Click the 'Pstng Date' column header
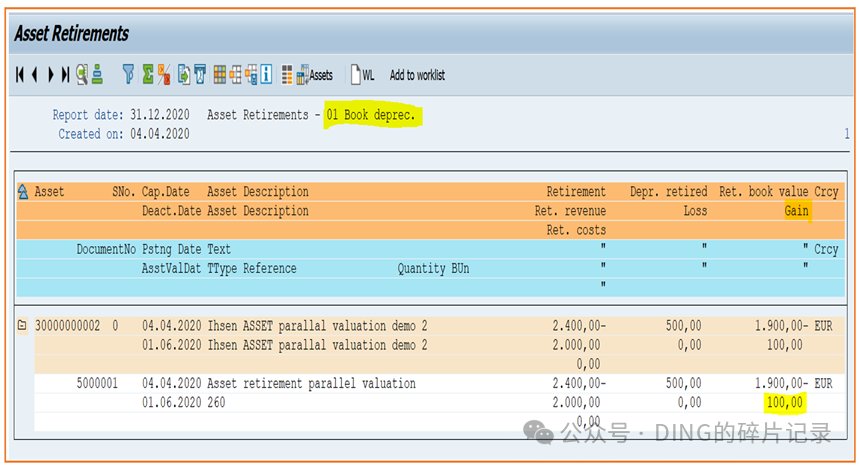 point(171,249)
